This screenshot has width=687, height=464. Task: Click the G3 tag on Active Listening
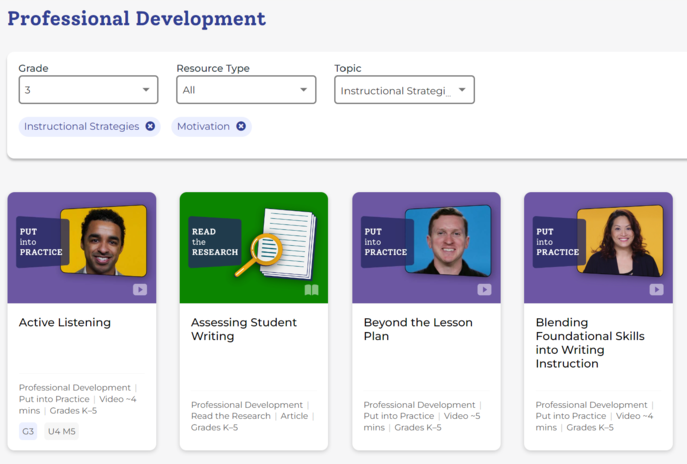click(x=28, y=432)
